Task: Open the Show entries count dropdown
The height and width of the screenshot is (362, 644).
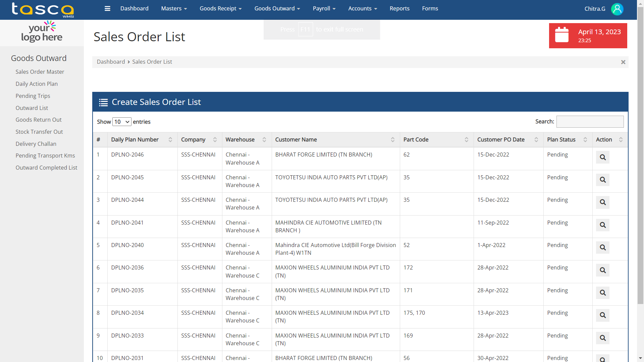Action: (x=122, y=122)
